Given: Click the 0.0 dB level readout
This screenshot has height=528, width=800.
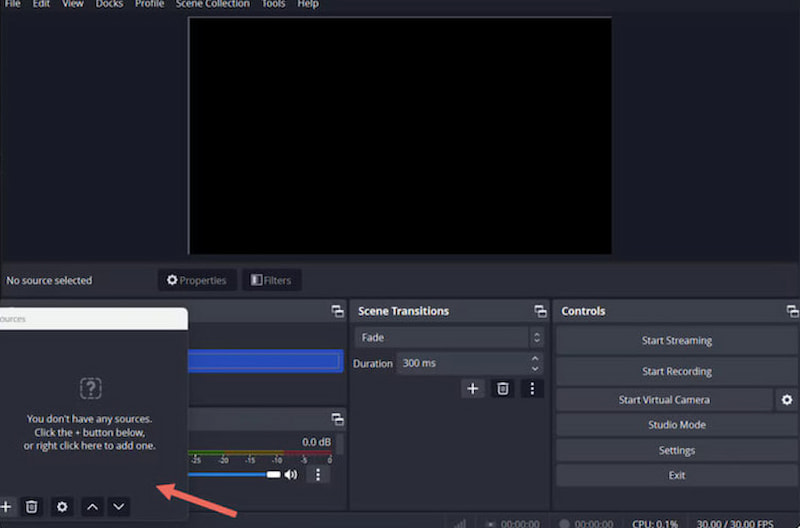Looking at the screenshot, I should (x=316, y=442).
